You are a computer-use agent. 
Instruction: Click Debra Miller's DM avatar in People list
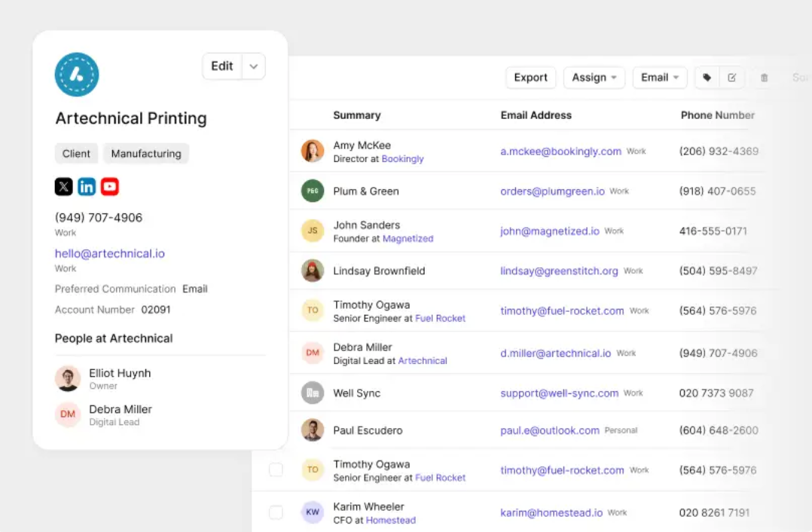coord(68,414)
